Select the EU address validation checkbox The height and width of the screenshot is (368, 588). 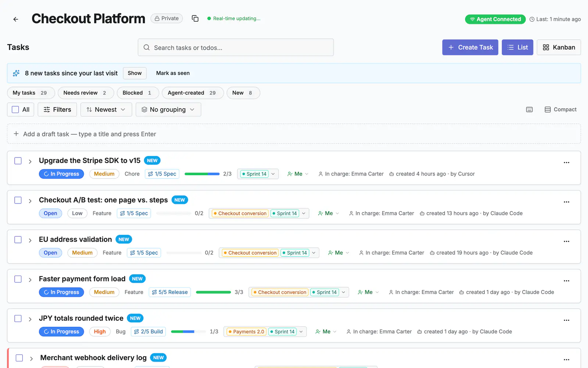[x=18, y=240]
